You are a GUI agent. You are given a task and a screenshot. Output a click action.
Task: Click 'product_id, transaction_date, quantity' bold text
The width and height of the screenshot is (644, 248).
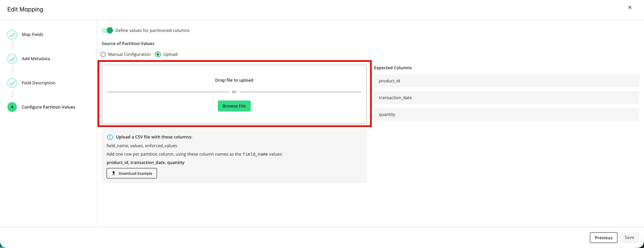point(146,163)
